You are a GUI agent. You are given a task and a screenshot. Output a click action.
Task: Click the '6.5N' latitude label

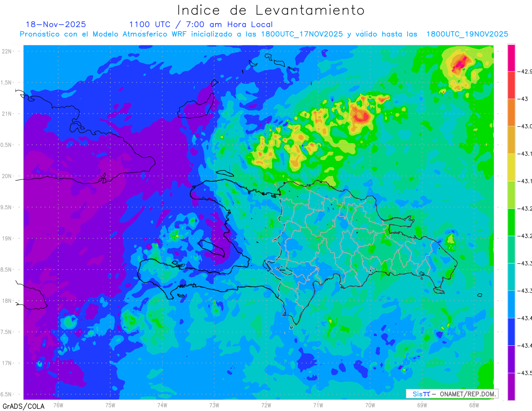pyautogui.click(x=6, y=394)
